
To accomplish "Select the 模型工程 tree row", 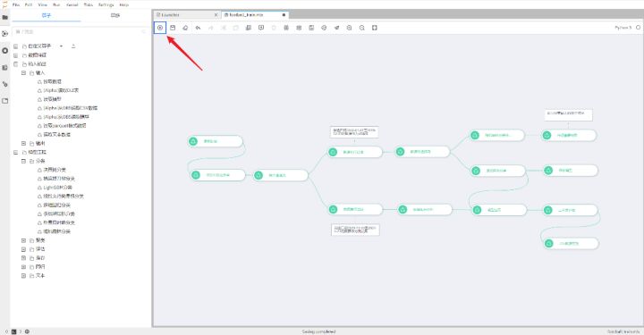I will click(x=37, y=152).
